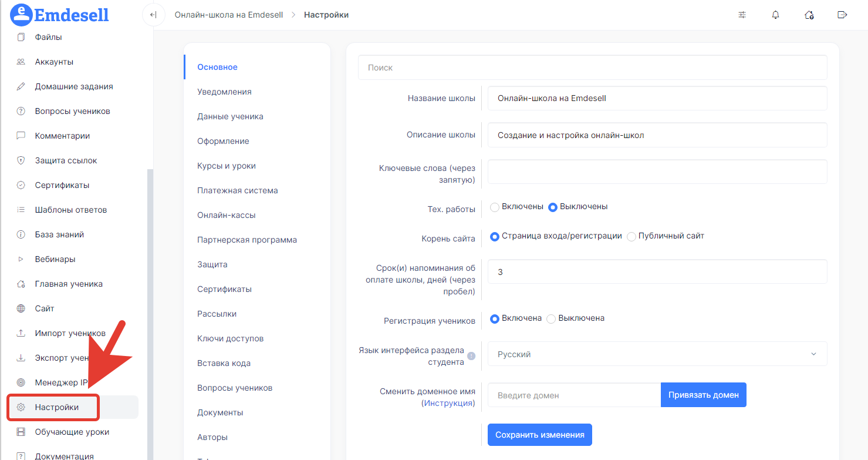
Task: Click the Сайт globe icon
Action: pos(21,308)
